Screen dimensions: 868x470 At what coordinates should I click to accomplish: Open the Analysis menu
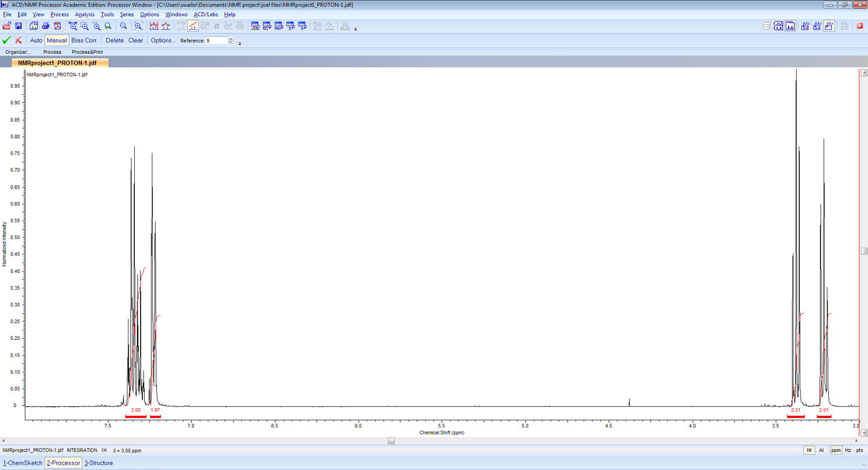click(x=84, y=14)
